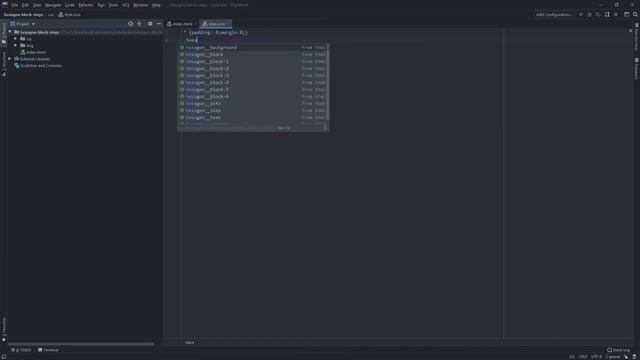Click the Debug bug icon in toolbar
The image size is (640, 360).
click(589, 14)
